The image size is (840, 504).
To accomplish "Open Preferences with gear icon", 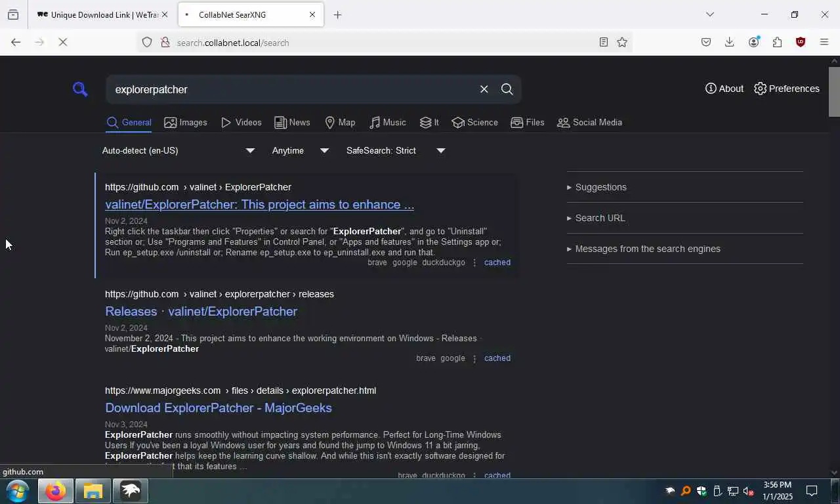I will pos(786,89).
